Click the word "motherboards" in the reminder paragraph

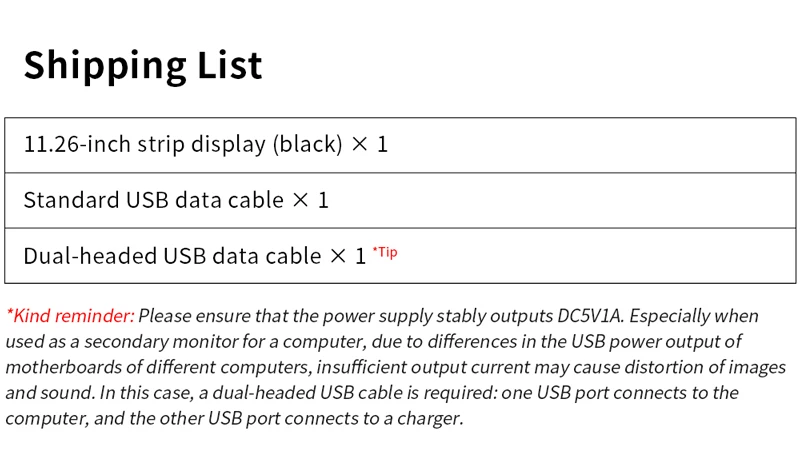(x=61, y=368)
